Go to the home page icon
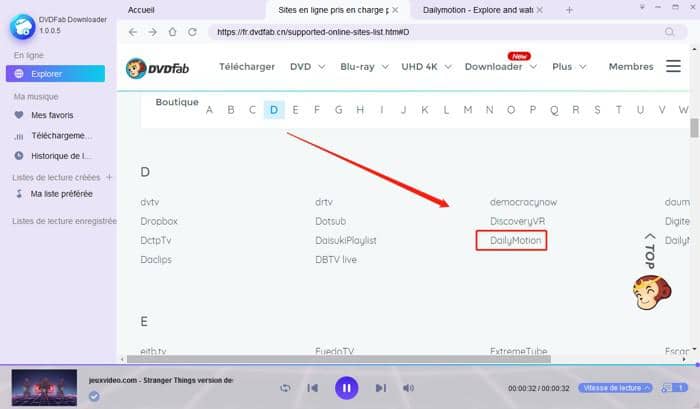 [172, 32]
